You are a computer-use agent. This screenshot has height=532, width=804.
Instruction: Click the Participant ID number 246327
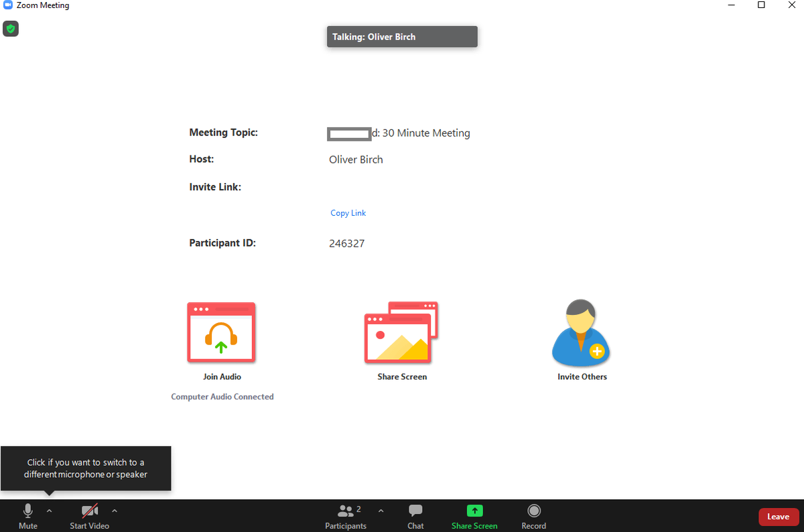tap(347, 243)
